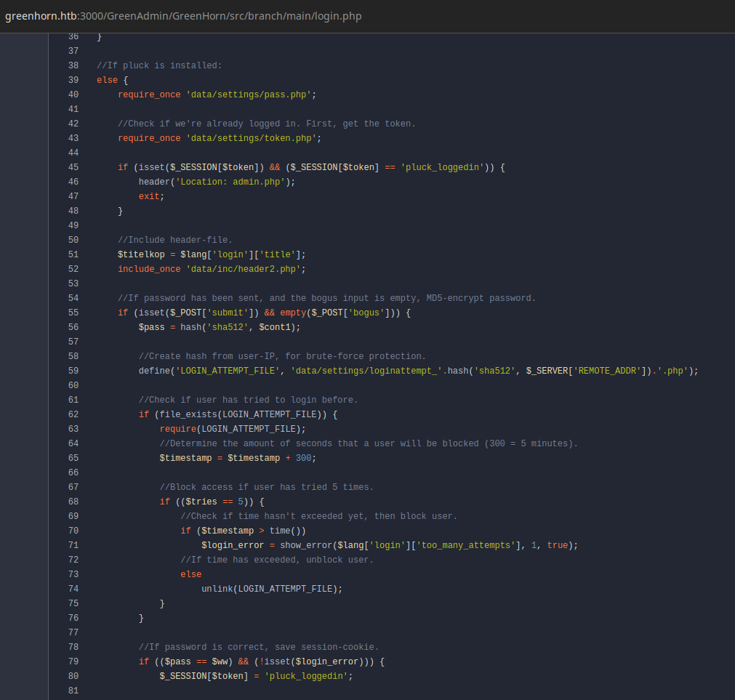The width and height of the screenshot is (735, 700).
Task: Select line number 47
Action: tap(73, 196)
